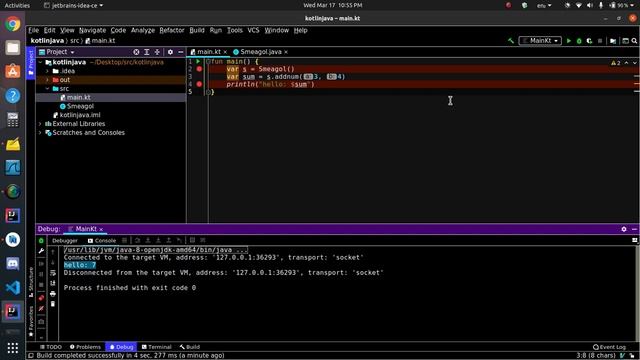Launch Chrome from the Ubuntu dock
640x360 pixels.
tap(13, 24)
